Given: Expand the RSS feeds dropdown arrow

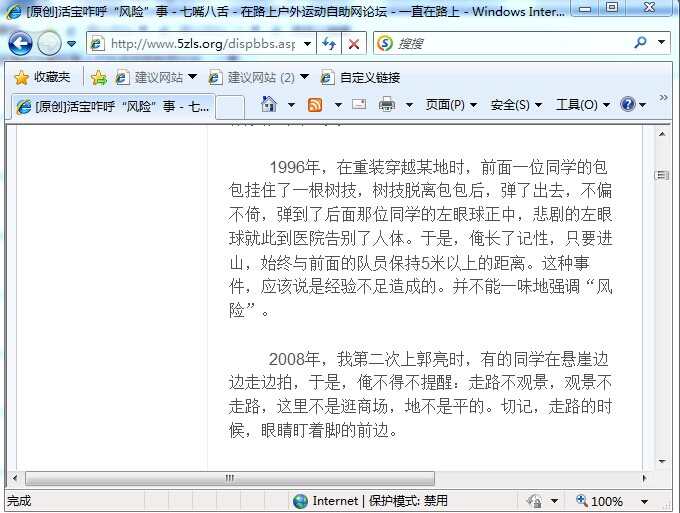Looking at the screenshot, I should (338, 105).
